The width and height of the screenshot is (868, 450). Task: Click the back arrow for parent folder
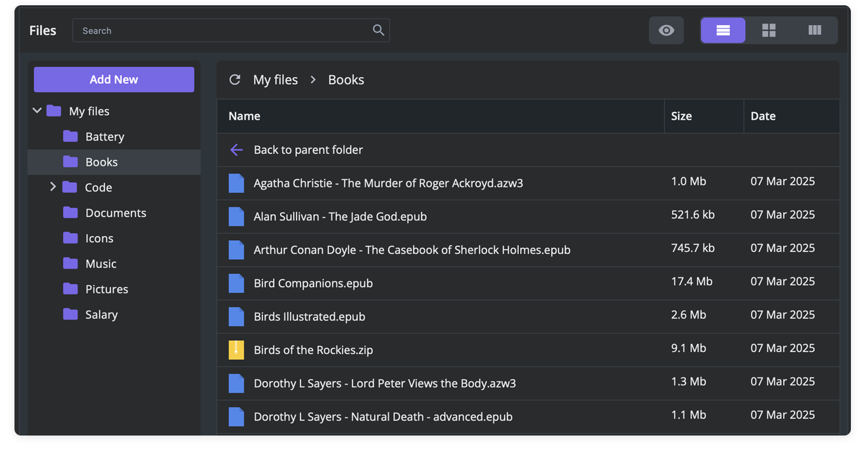pos(236,149)
